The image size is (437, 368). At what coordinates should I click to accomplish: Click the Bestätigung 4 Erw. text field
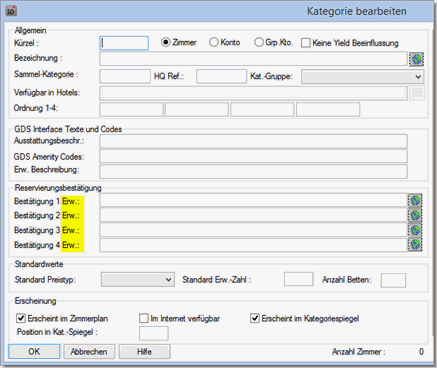(253, 245)
